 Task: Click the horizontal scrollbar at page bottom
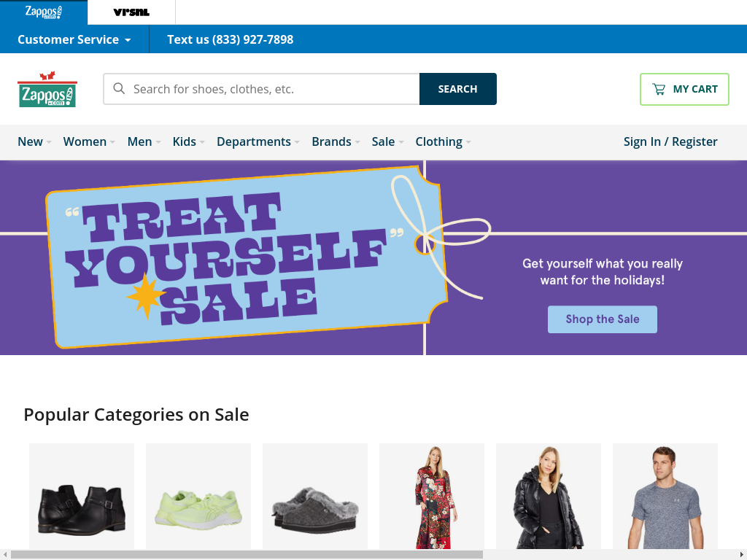pos(247,555)
